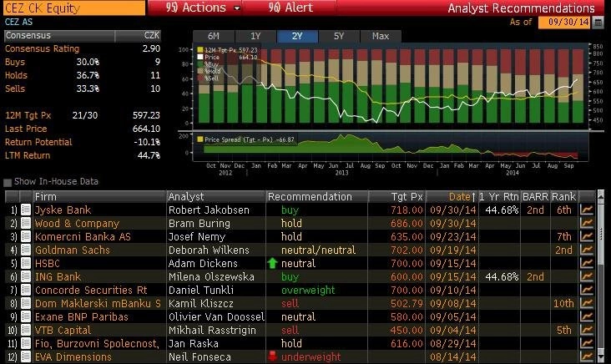611x364 pixels.
Task: Click the 12M Tgt Px label
Action: point(28,115)
